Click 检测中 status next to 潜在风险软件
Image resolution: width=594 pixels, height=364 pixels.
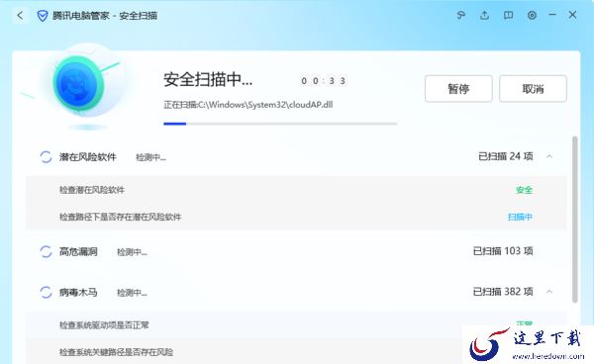(x=150, y=157)
